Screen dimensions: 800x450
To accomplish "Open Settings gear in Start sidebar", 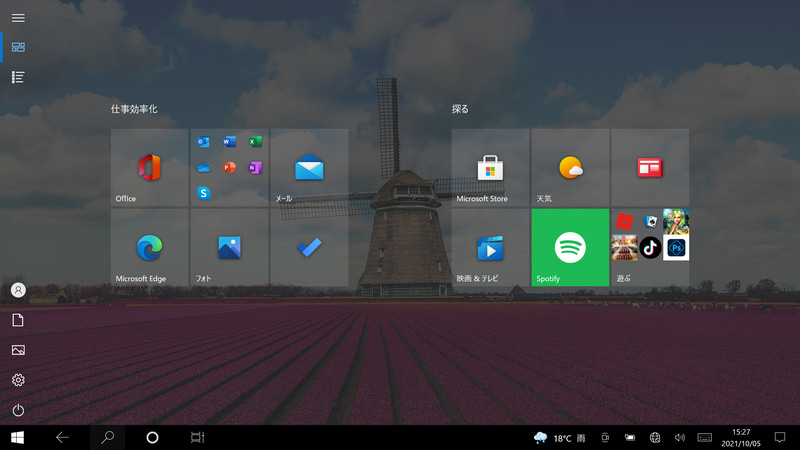I will [18, 380].
